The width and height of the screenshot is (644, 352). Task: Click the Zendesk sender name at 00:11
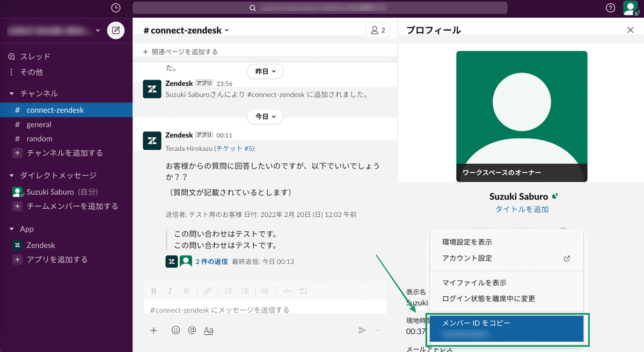(x=179, y=135)
